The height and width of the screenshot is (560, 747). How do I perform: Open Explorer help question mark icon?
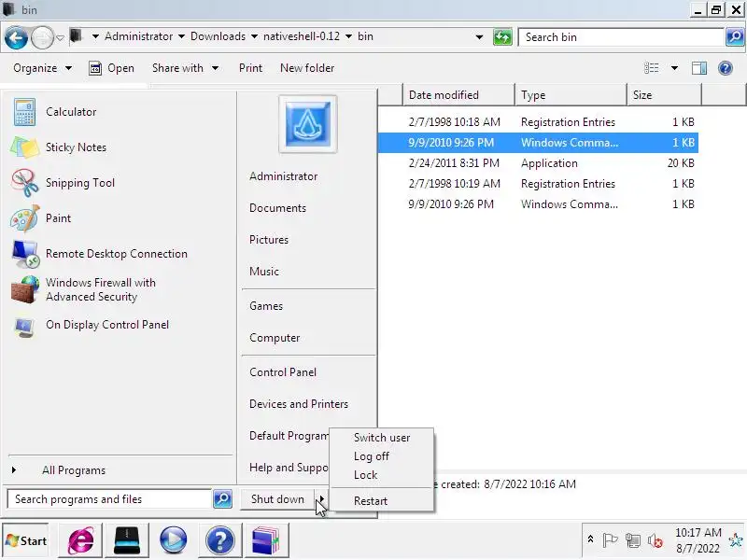pos(726,68)
